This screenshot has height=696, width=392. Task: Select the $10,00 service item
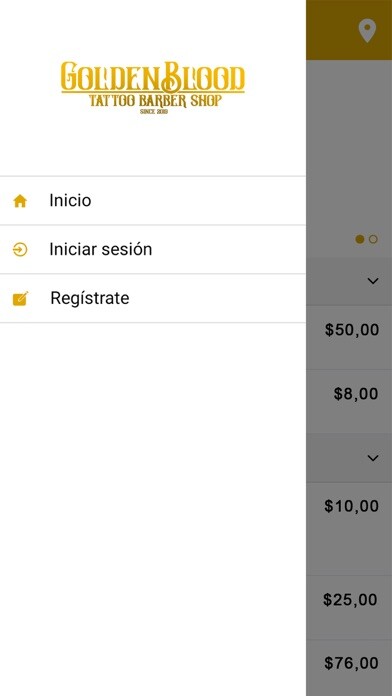(x=349, y=529)
